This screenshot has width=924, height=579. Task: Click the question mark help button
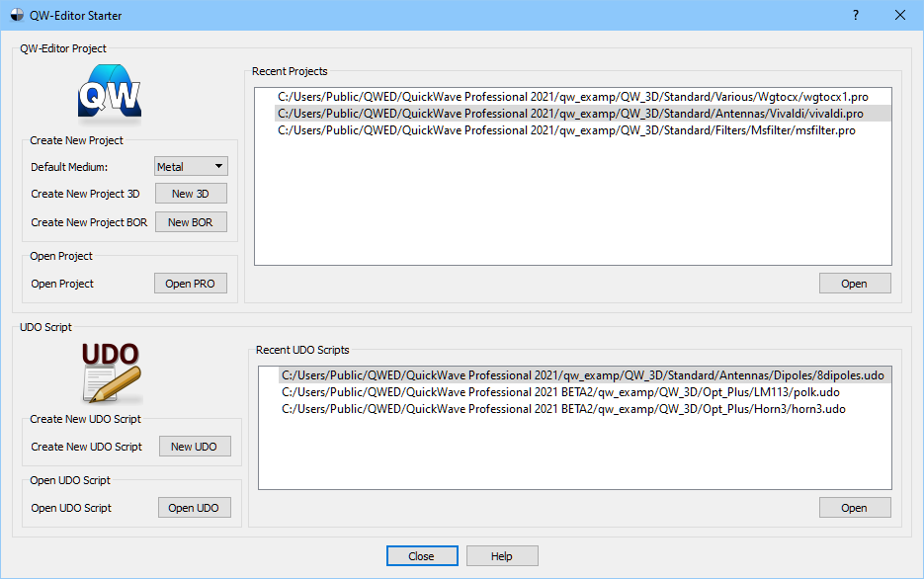(856, 15)
